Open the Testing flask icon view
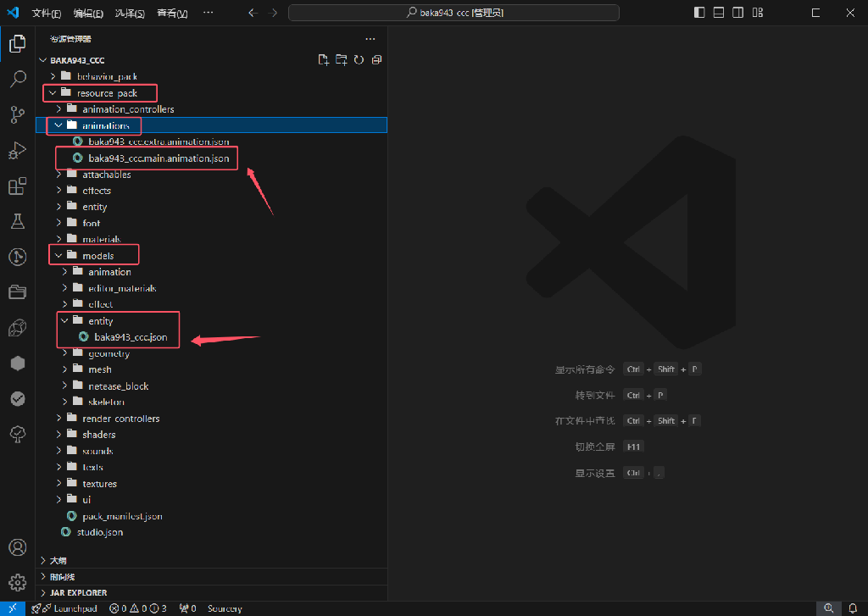 coord(17,221)
